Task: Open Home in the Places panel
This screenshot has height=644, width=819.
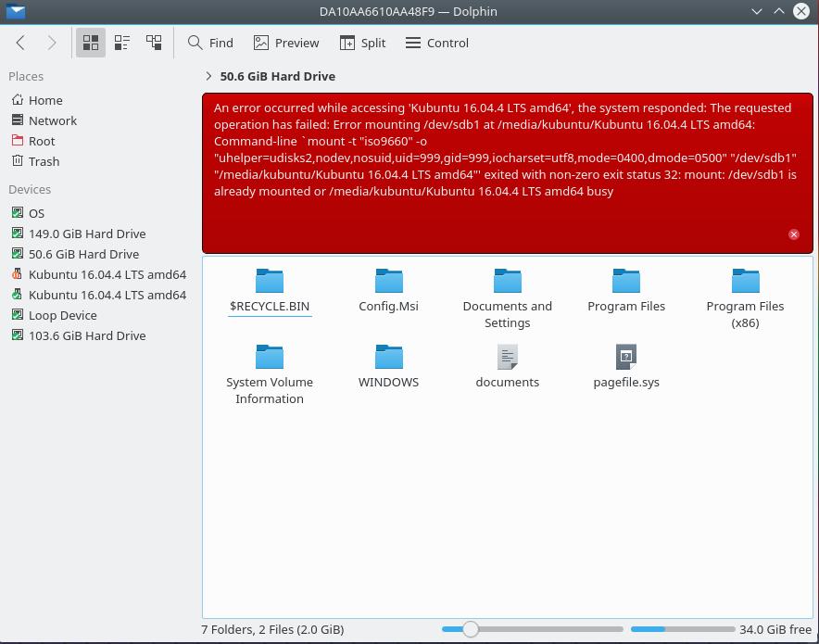Action: tap(45, 100)
